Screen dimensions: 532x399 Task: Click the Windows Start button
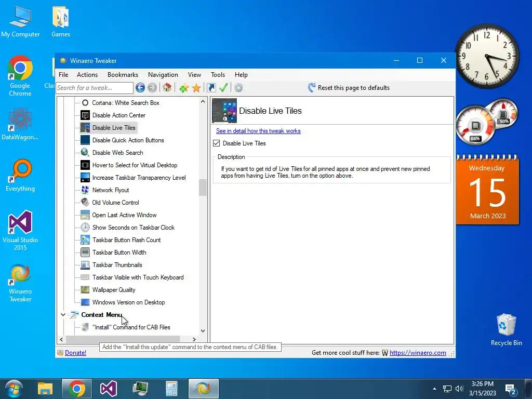click(14, 389)
